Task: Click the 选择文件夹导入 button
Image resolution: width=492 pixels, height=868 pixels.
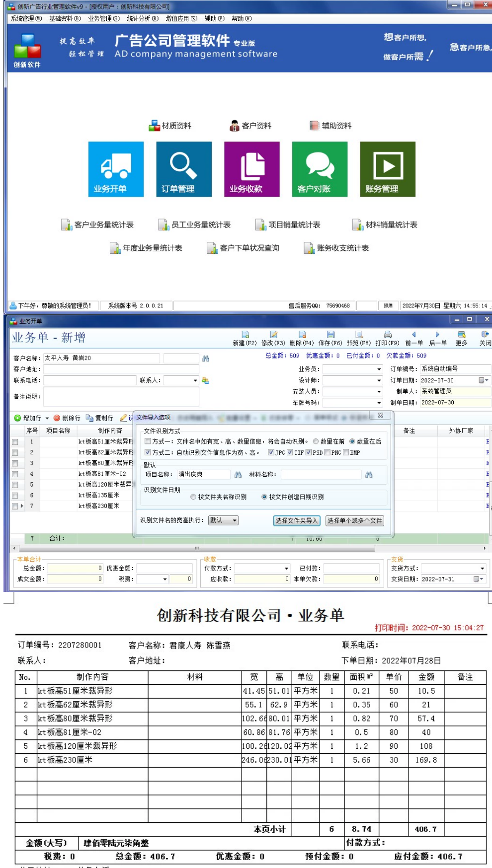Action: click(297, 520)
